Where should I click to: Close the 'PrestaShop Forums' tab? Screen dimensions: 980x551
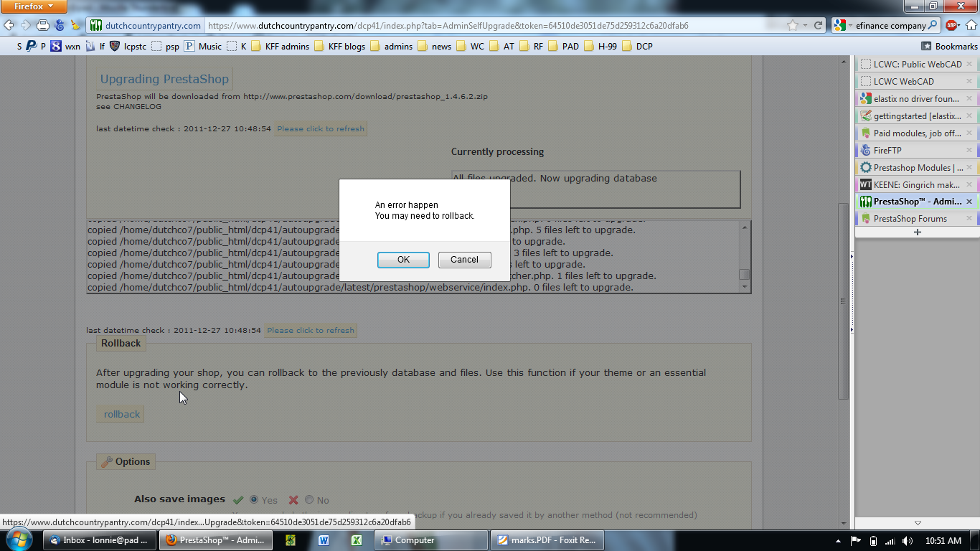click(969, 219)
